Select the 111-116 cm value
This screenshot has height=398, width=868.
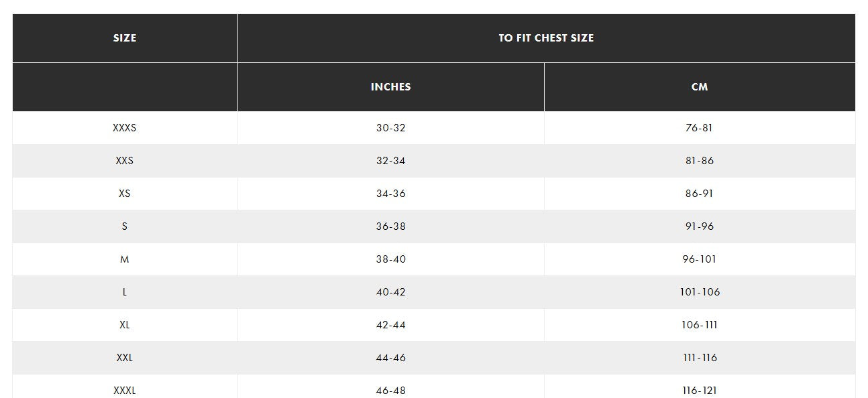pos(700,358)
